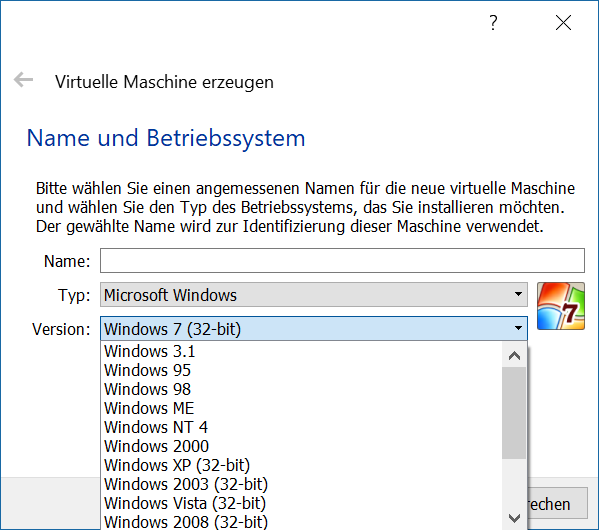
Task: Pick Windows XP (32-bit) option
Action: (x=302, y=465)
